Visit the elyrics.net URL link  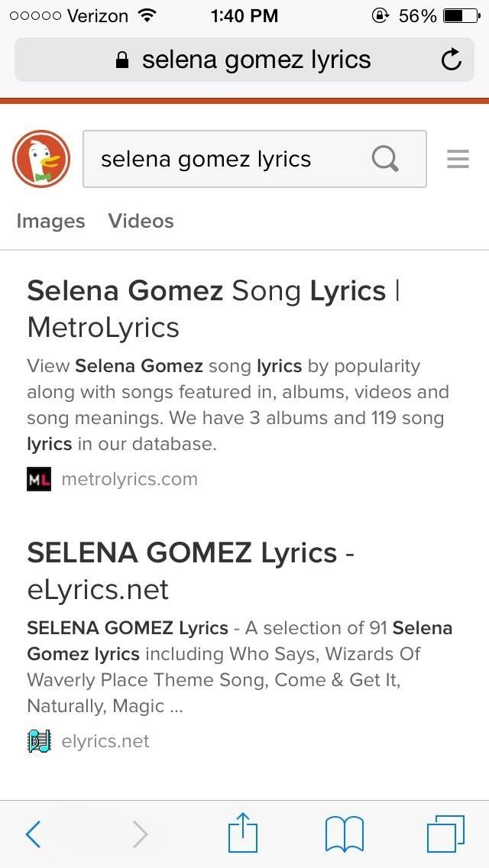click(x=105, y=741)
